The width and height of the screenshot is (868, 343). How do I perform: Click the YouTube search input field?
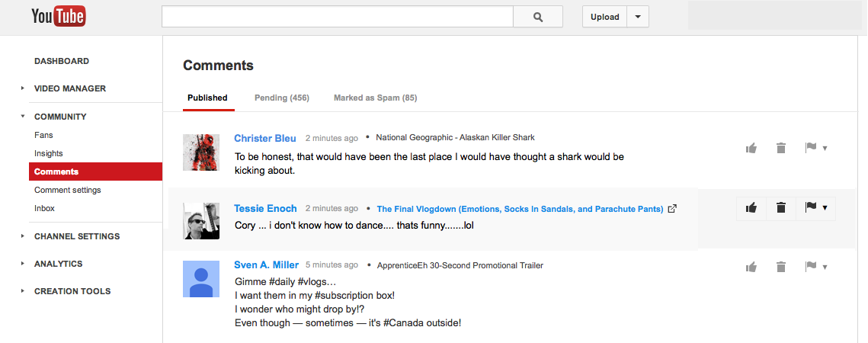click(x=337, y=17)
